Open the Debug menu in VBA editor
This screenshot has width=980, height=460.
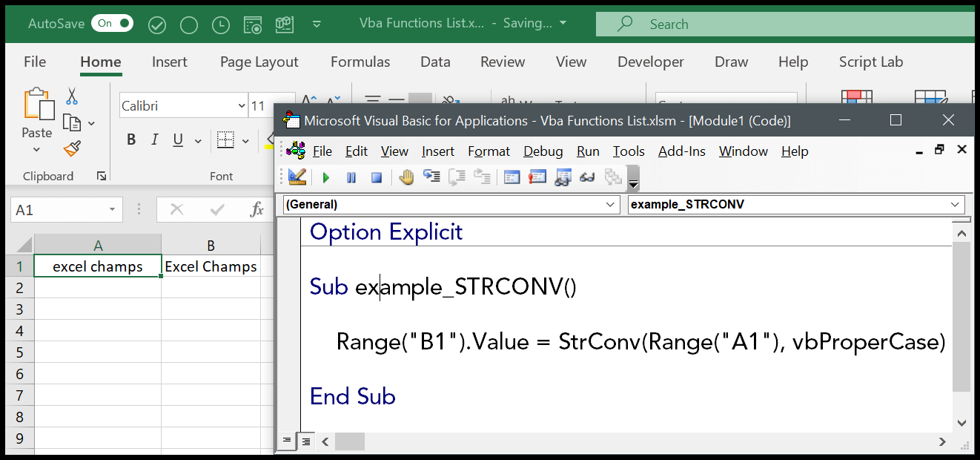pos(543,151)
